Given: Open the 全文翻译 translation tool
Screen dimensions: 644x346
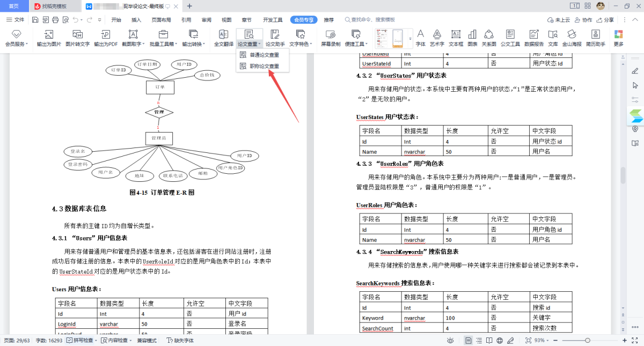Looking at the screenshot, I should coord(224,38).
